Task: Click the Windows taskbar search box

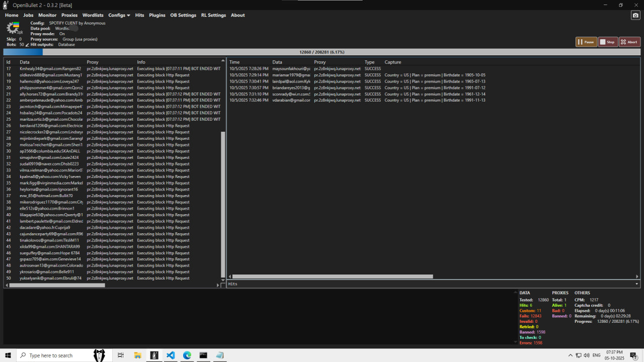Action: click(54, 355)
